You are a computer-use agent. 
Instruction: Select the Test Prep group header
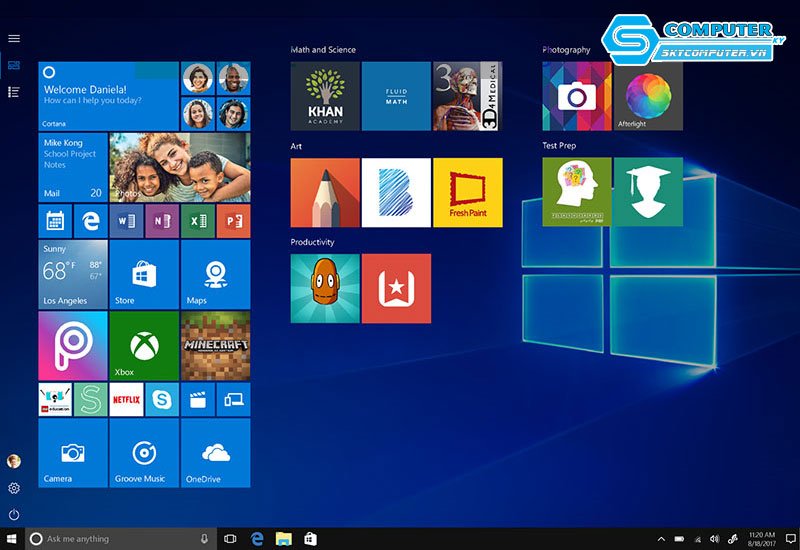pyautogui.click(x=559, y=145)
